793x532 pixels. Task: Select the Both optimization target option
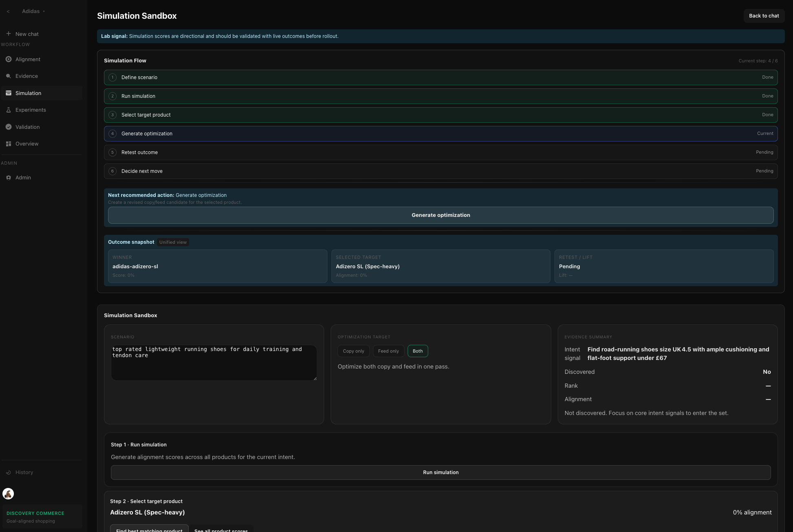[417, 351]
